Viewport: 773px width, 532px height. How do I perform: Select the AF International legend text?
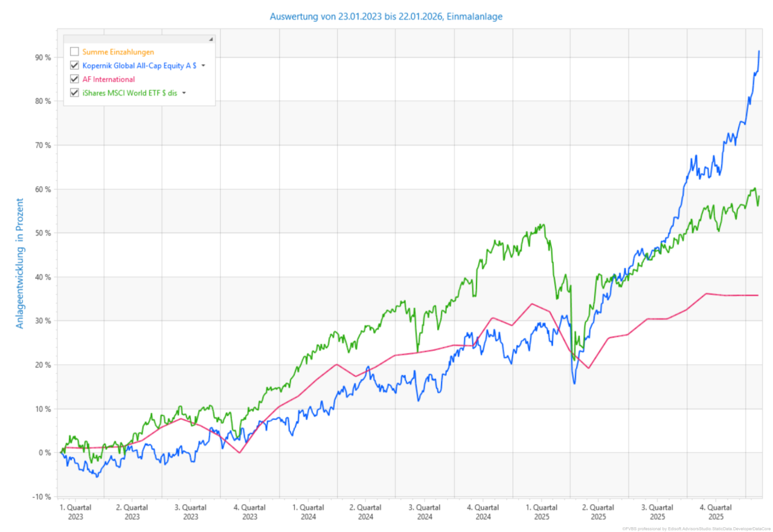coord(109,79)
